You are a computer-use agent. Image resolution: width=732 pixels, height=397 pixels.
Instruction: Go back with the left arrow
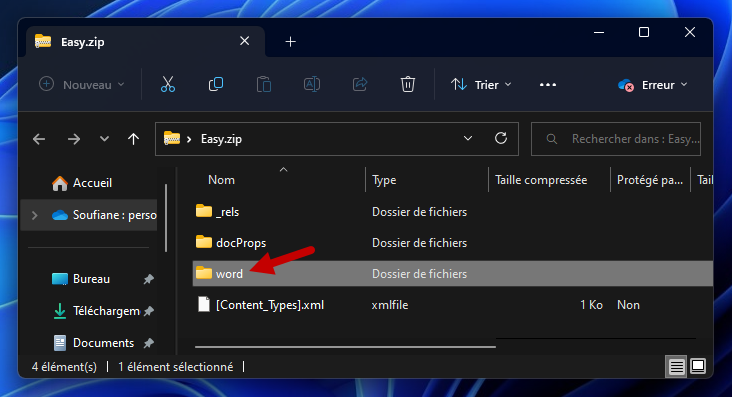(x=39, y=139)
